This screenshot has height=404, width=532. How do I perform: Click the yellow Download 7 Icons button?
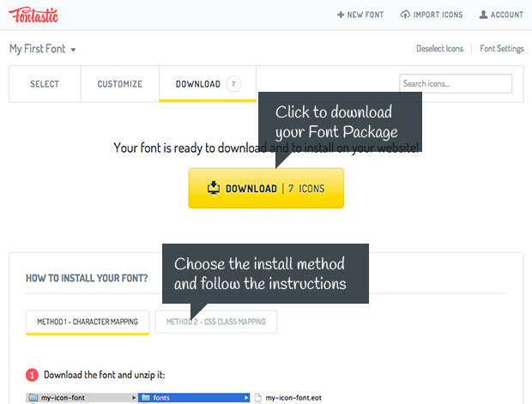tap(266, 188)
